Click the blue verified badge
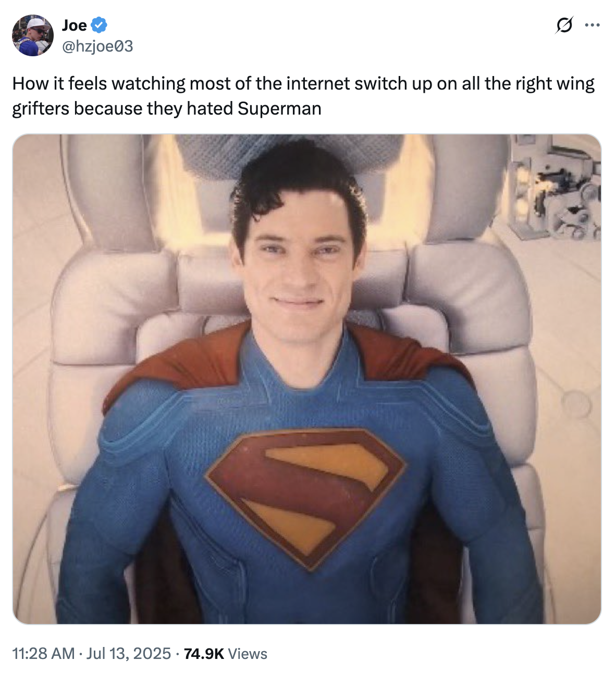The width and height of the screenshot is (616, 673). (x=99, y=25)
